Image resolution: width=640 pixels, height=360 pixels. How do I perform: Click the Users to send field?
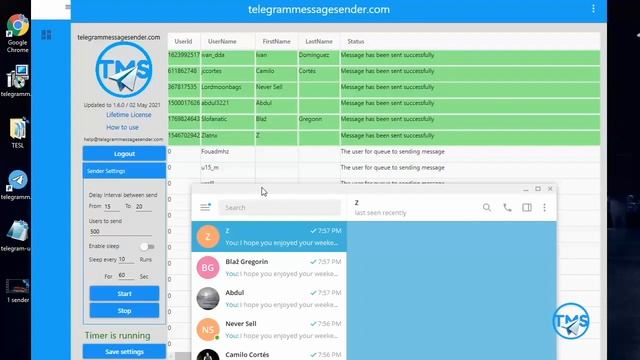click(120, 231)
